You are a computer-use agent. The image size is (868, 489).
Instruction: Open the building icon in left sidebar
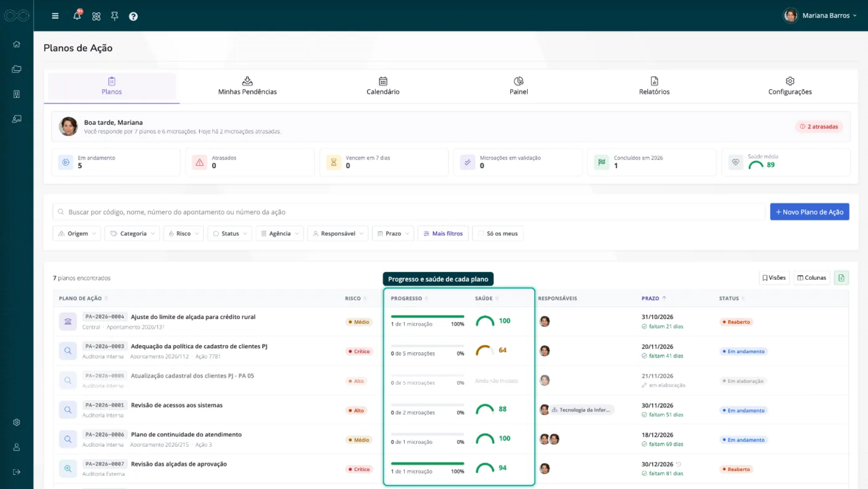tap(17, 94)
